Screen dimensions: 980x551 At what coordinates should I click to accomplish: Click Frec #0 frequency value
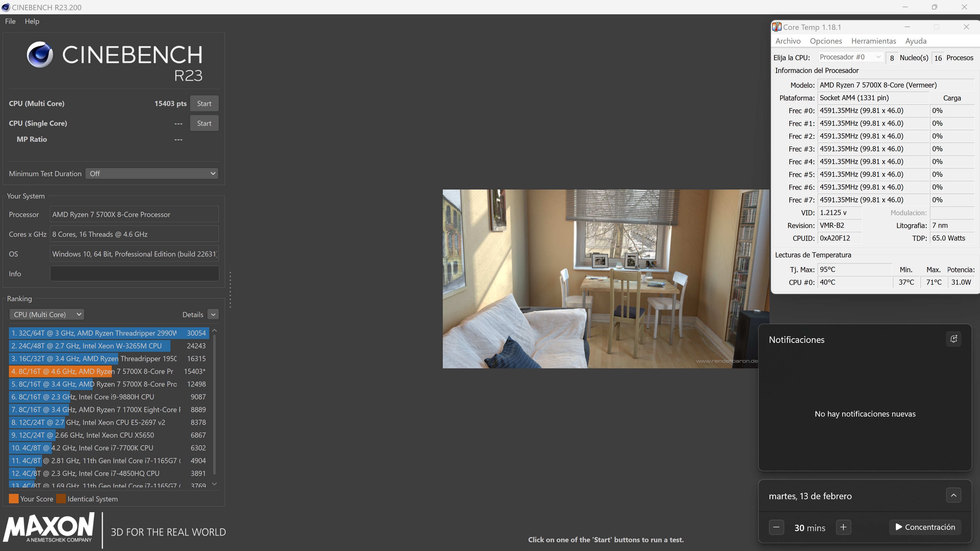point(873,111)
